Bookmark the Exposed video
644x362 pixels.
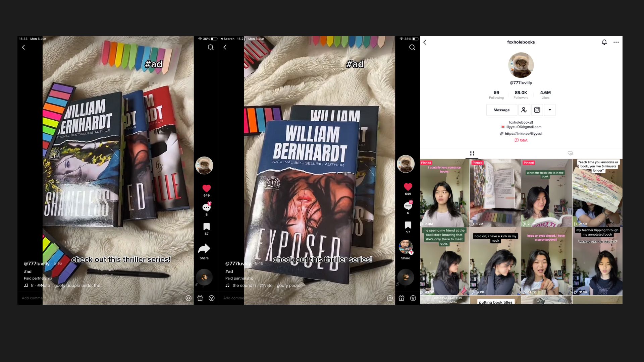408,225
